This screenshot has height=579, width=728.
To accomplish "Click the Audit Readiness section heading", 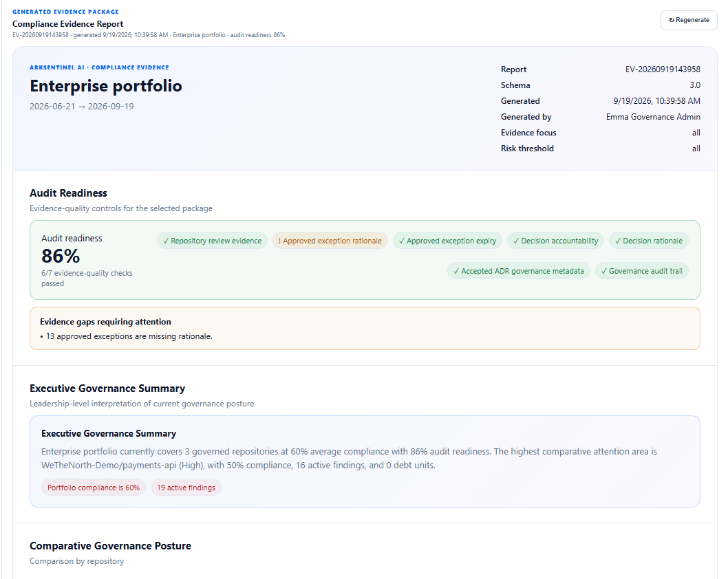I will [x=68, y=193].
